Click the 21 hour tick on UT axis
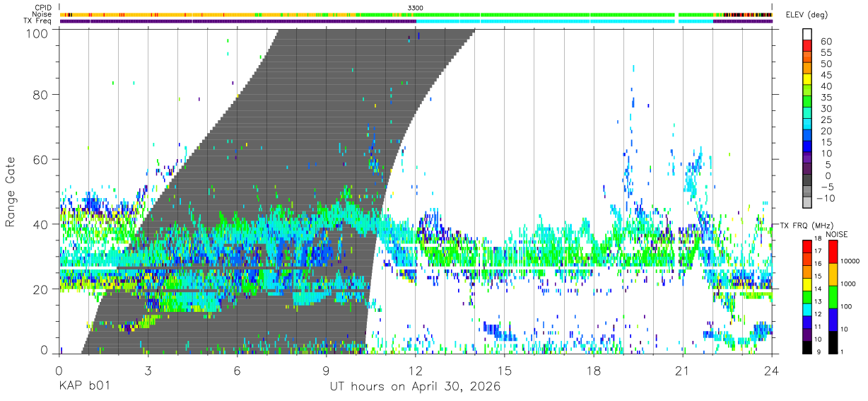This screenshot has width=868, height=401. (683, 371)
